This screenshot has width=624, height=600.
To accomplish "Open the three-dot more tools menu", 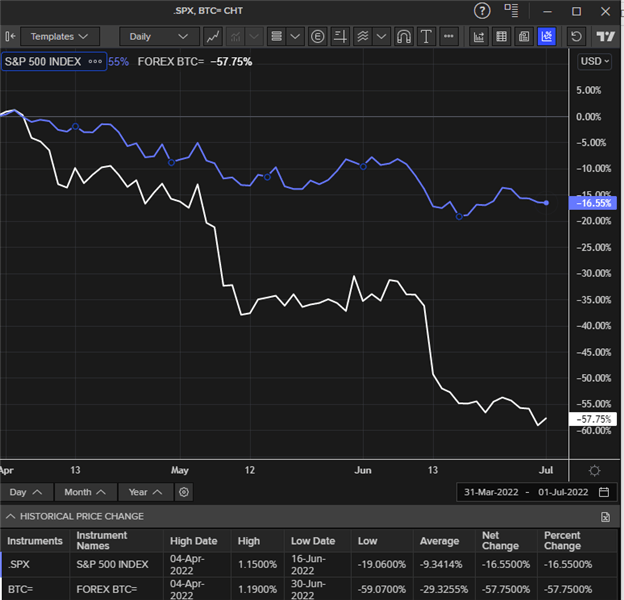I will click(448, 37).
